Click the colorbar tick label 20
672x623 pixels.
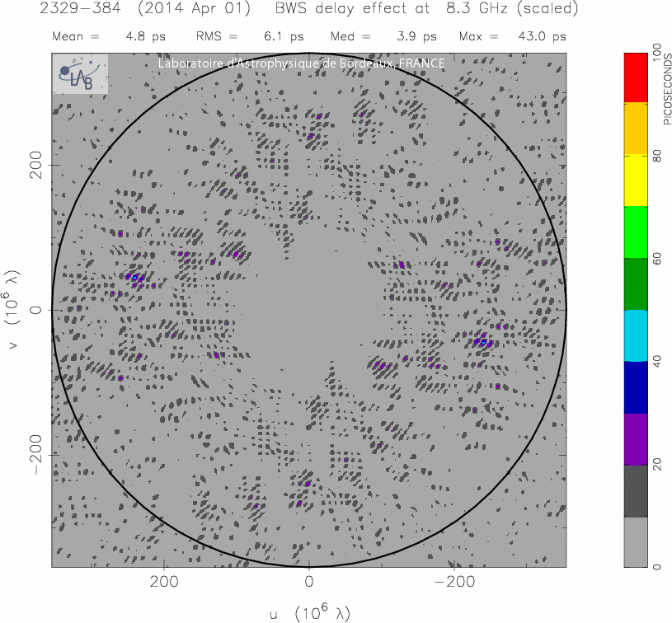tap(656, 464)
